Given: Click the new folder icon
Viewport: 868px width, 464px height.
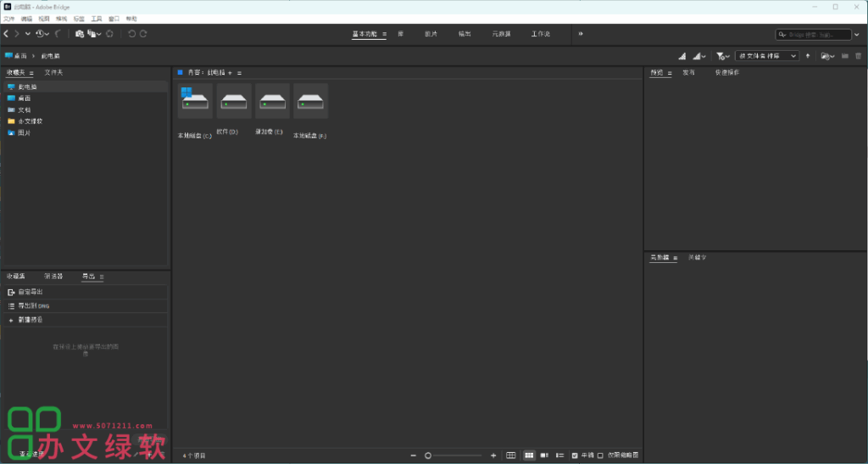Looking at the screenshot, I should click(845, 56).
